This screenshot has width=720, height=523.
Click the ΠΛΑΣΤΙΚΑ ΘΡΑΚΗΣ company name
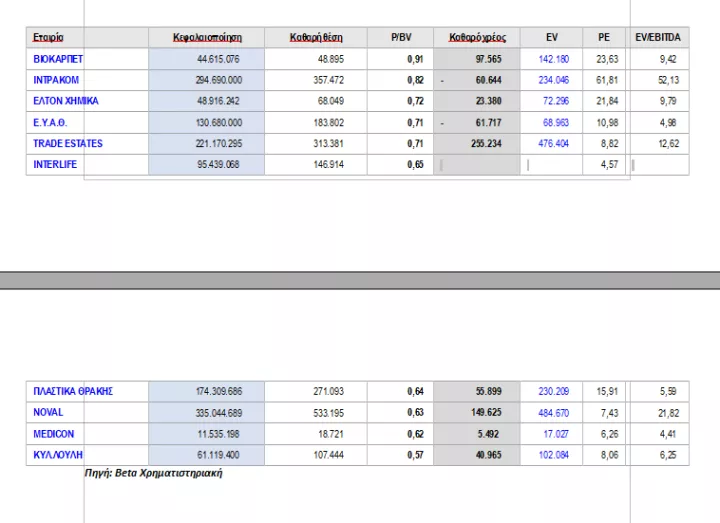pyautogui.click(x=73, y=391)
